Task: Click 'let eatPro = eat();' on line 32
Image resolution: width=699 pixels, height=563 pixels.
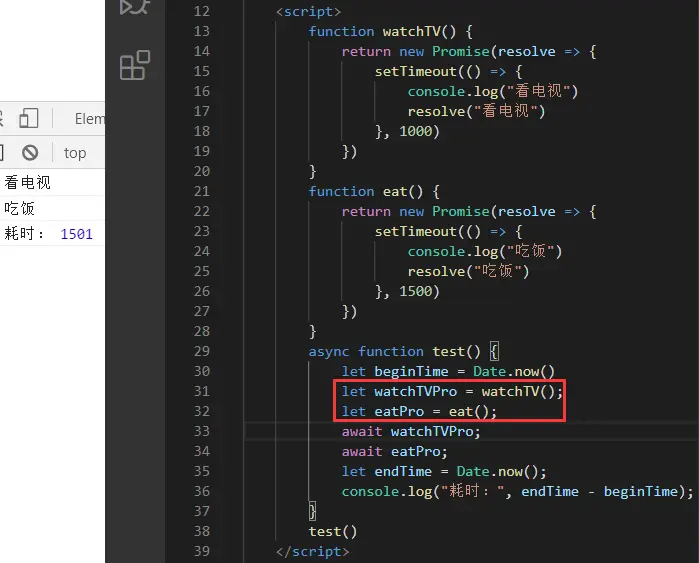Action: point(419,411)
